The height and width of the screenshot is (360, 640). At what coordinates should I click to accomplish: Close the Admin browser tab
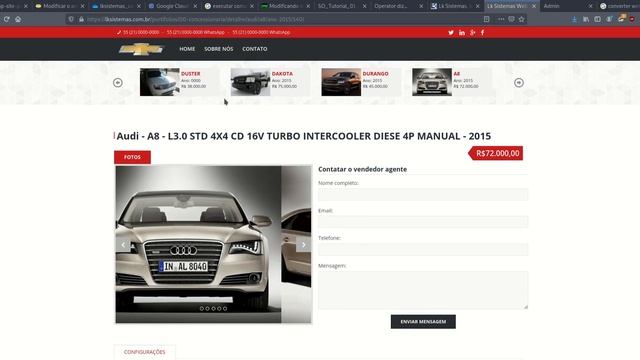[x=590, y=6]
